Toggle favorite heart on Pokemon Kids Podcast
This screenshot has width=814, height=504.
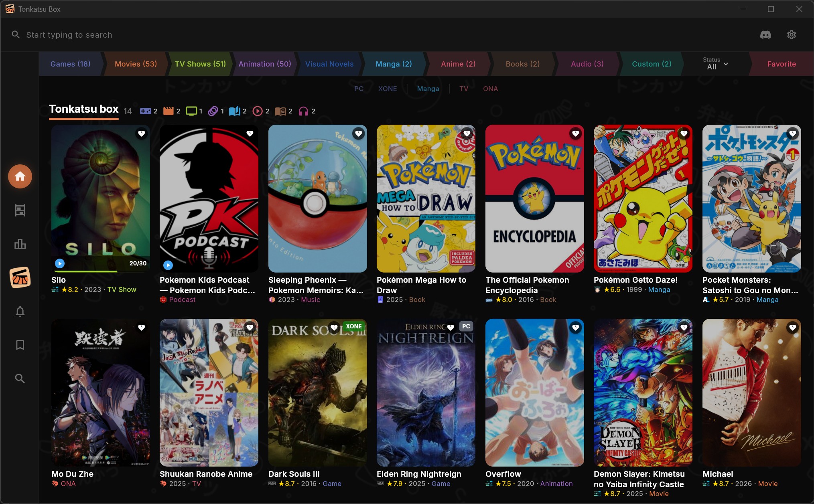(250, 134)
